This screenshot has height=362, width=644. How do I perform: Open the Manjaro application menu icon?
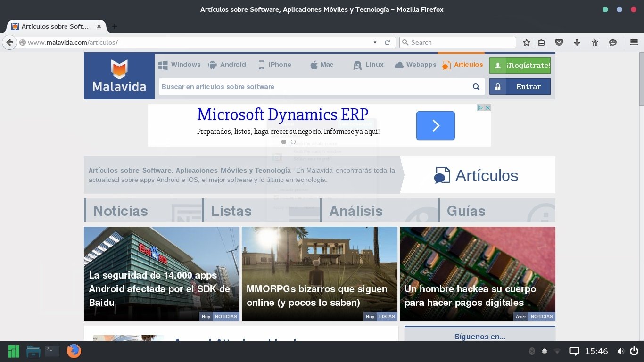point(14,351)
